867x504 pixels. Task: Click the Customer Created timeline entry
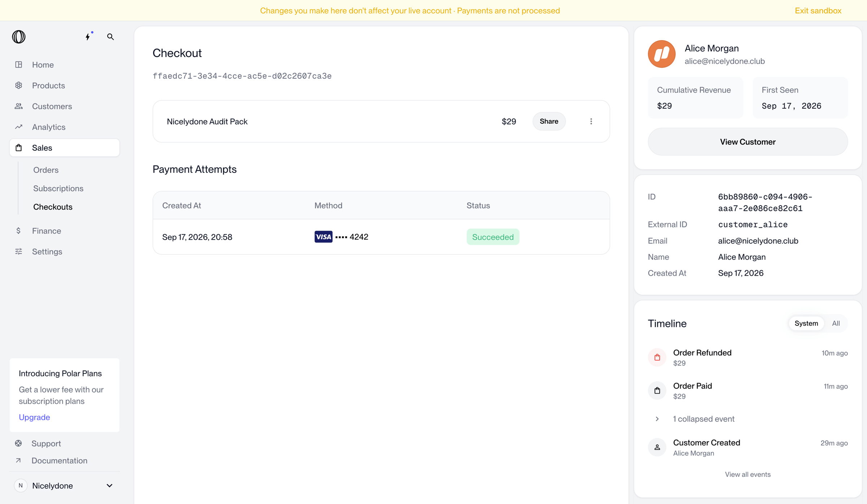[747, 447]
